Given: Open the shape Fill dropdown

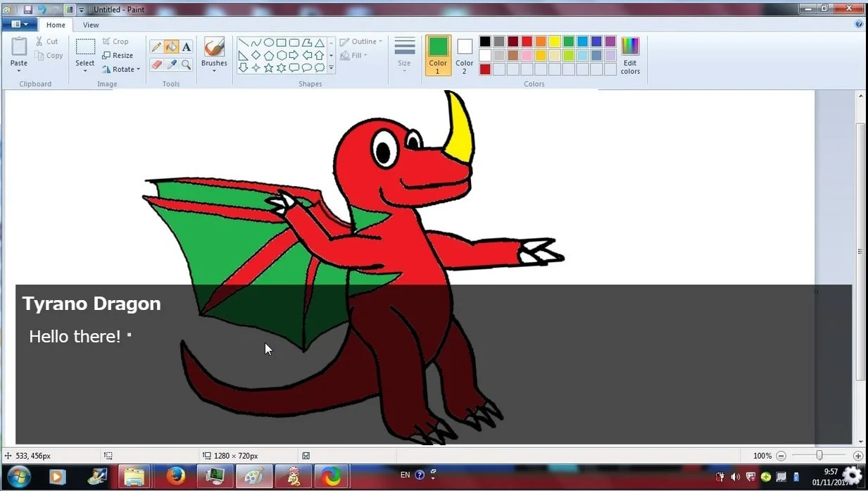Looking at the screenshot, I should click(354, 56).
